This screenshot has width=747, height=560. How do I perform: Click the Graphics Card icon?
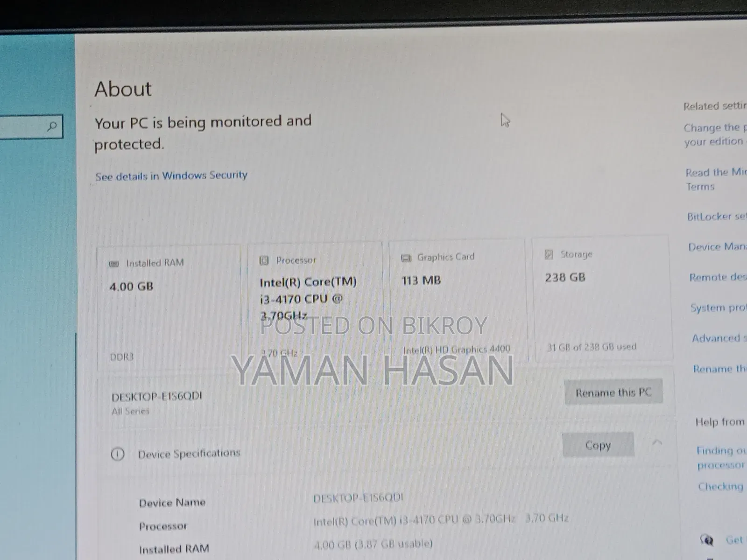pyautogui.click(x=406, y=258)
